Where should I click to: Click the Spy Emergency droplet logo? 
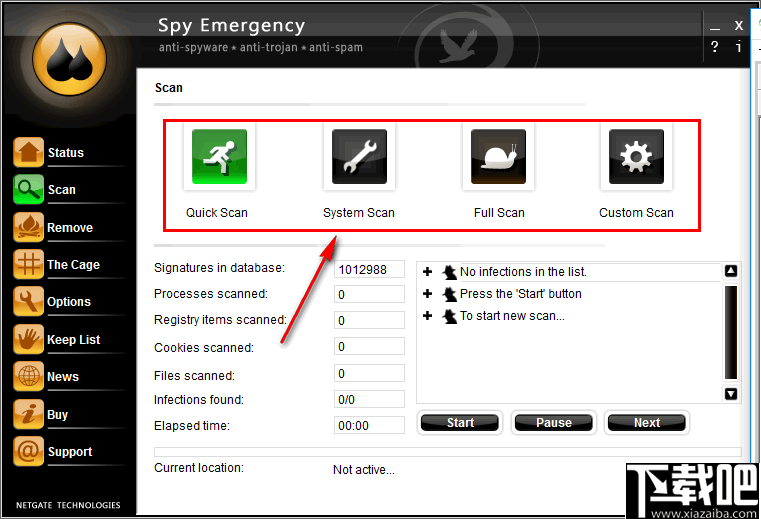click(69, 59)
